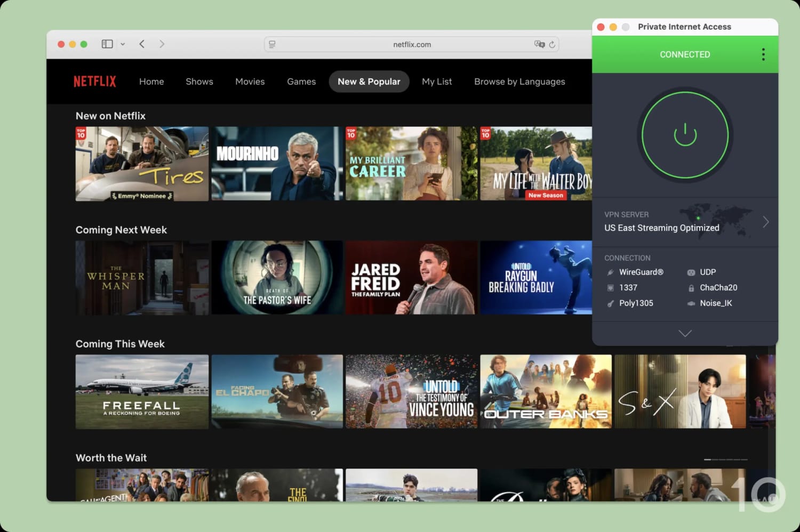
Task: Go forward in Safari
Action: pos(162,44)
